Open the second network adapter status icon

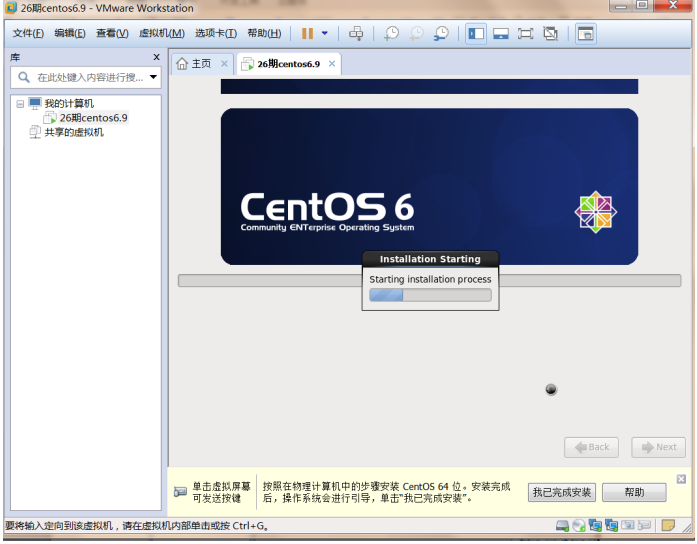pyautogui.click(x=611, y=526)
